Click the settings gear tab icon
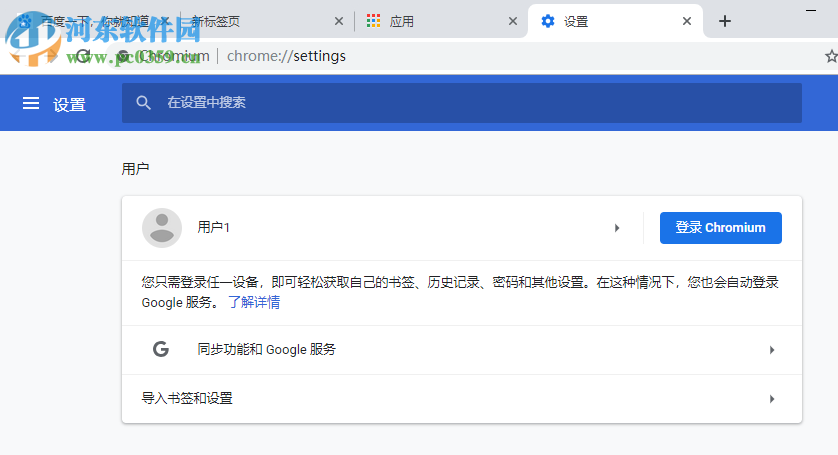 [x=548, y=21]
